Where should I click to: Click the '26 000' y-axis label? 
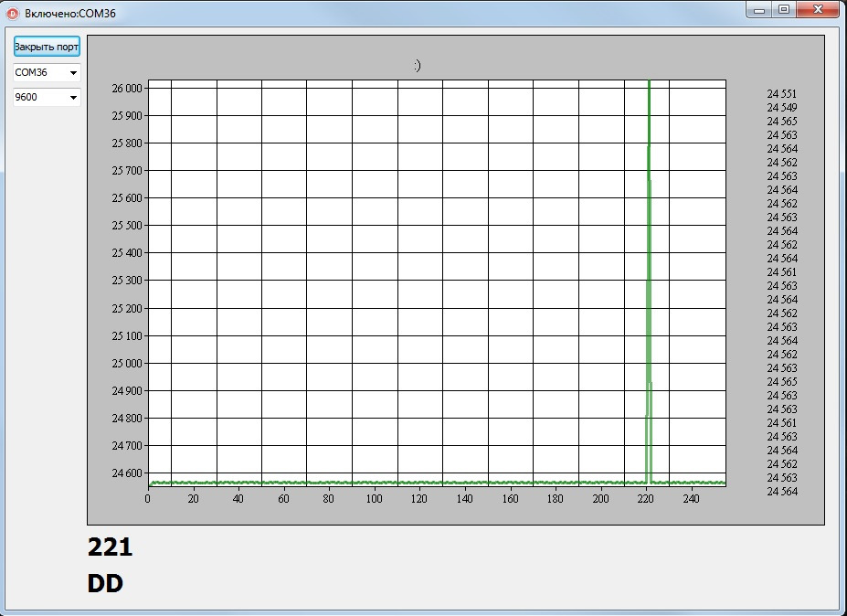coord(127,88)
